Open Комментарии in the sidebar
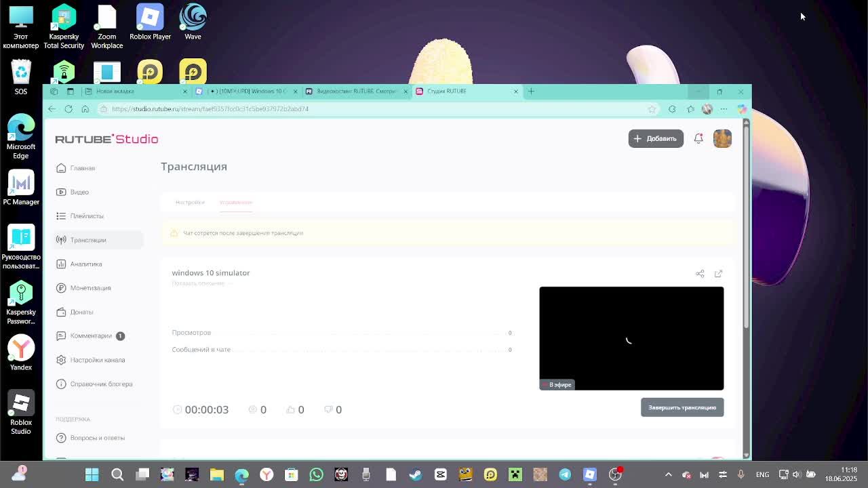The height and width of the screenshot is (488, 868). (90, 335)
